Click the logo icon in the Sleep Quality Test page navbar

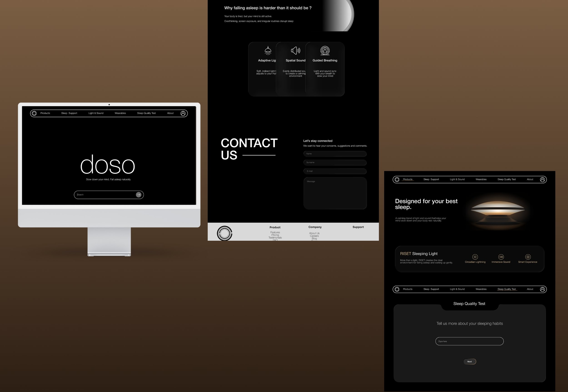tap(397, 289)
